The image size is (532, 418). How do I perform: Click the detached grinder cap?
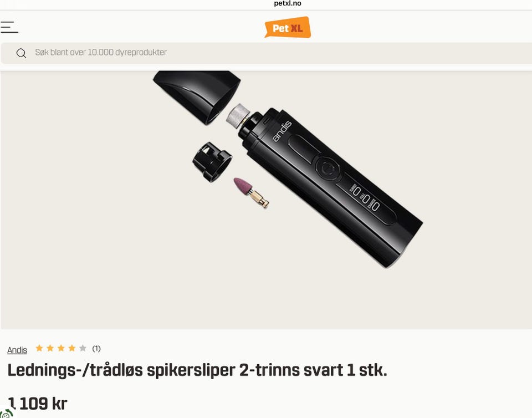tap(197, 96)
